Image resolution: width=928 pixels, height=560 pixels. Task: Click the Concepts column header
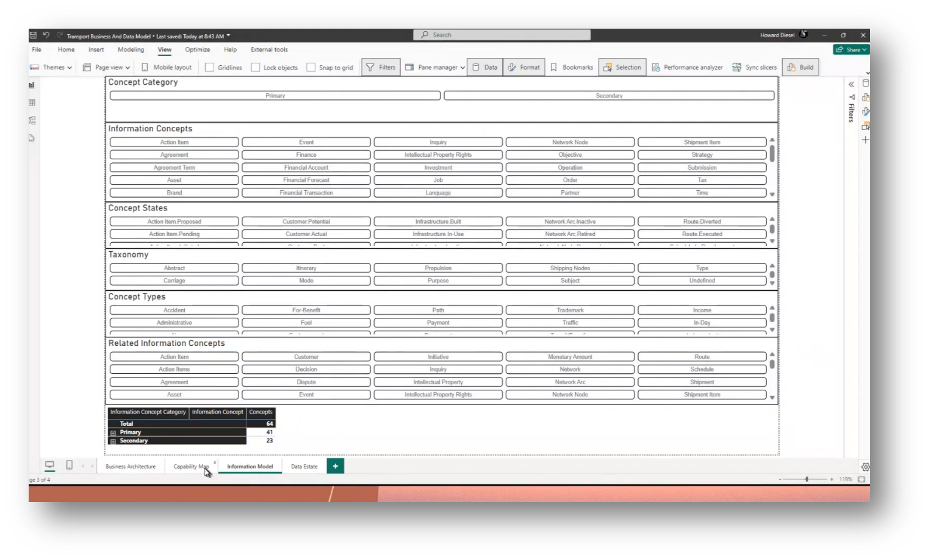(261, 412)
